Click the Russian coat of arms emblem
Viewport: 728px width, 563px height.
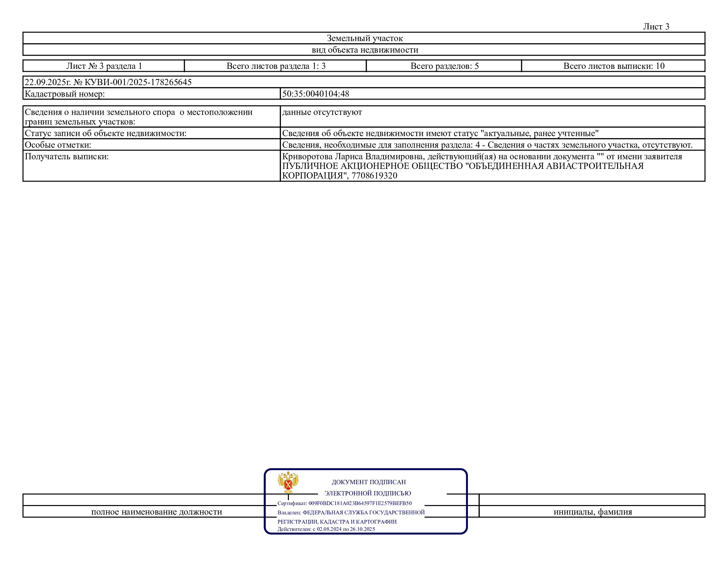coord(288,482)
